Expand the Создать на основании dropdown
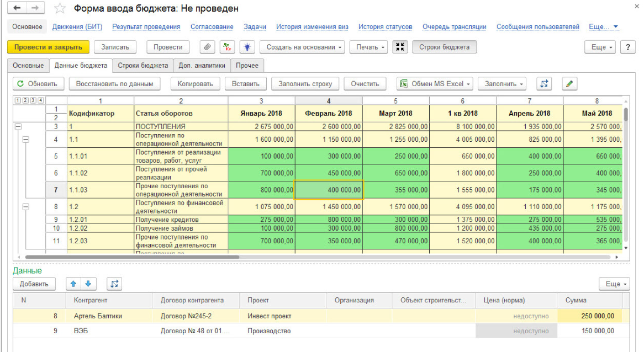The image size is (644, 352). [x=304, y=47]
